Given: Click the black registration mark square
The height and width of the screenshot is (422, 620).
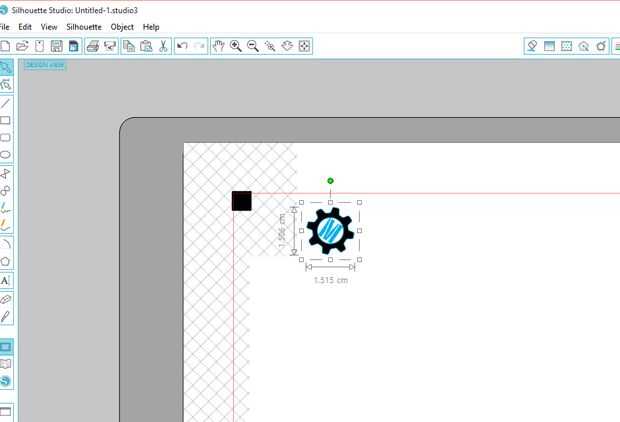Looking at the screenshot, I should click(x=242, y=201).
